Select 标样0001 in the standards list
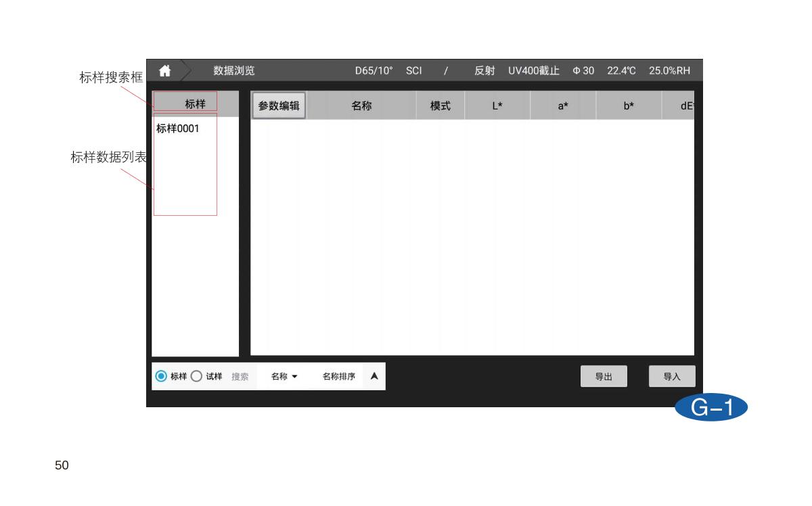Viewport: 812px width, 506px height. coord(178,129)
